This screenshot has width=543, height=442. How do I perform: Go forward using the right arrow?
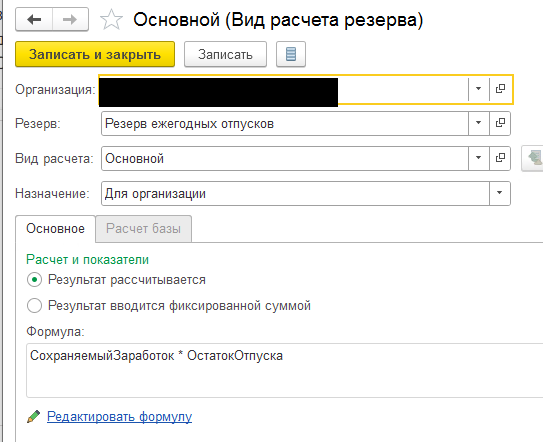tap(70, 19)
